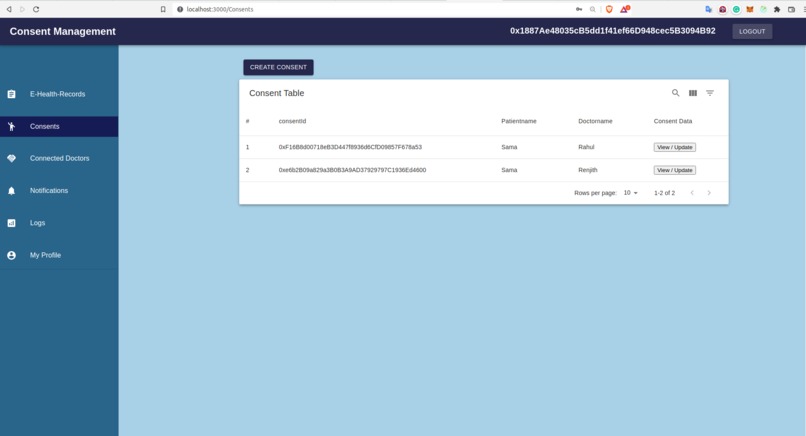The width and height of the screenshot is (806, 436).
Task: Click the Logs chart icon
Action: point(11,223)
